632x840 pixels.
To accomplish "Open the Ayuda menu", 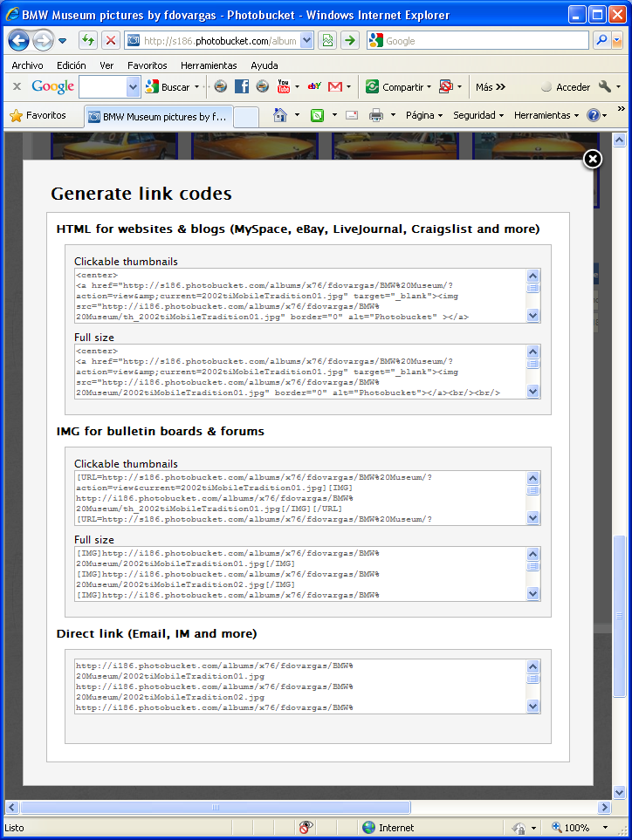I will point(264,65).
